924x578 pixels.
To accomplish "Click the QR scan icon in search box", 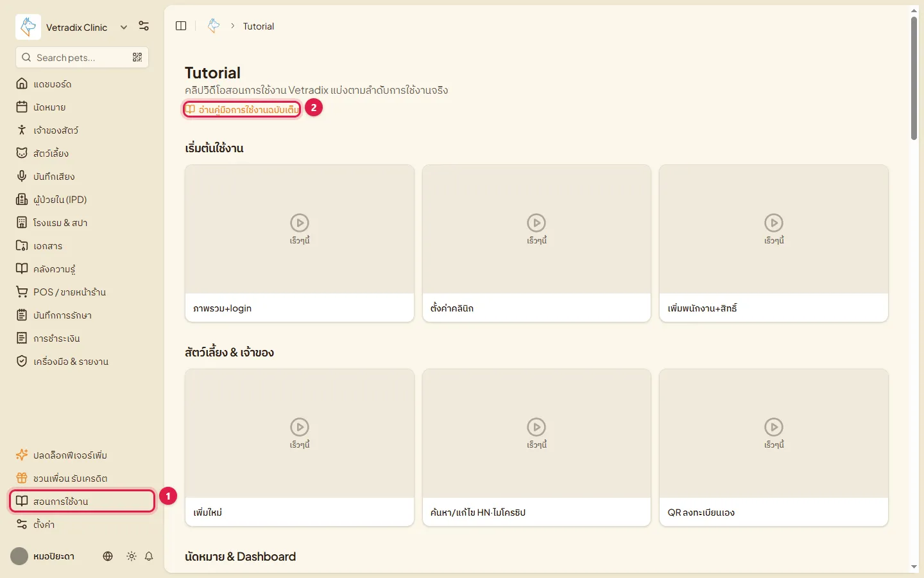I will 137,57.
